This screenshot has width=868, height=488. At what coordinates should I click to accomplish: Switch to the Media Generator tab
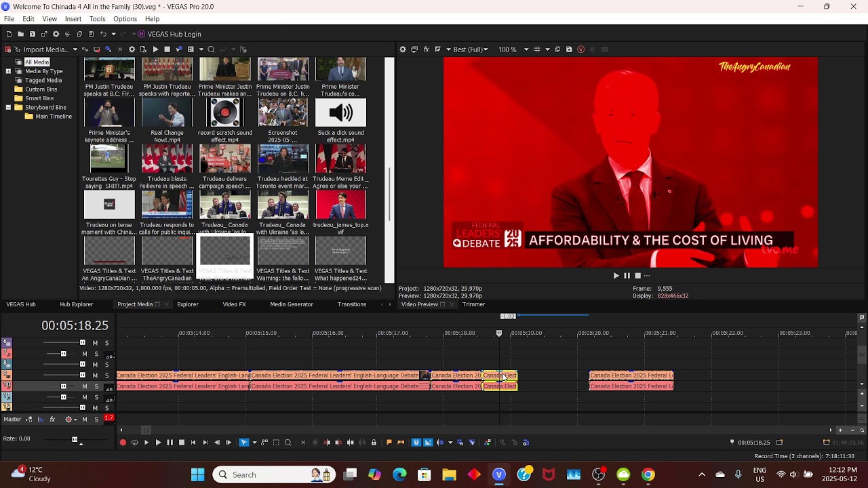point(292,304)
